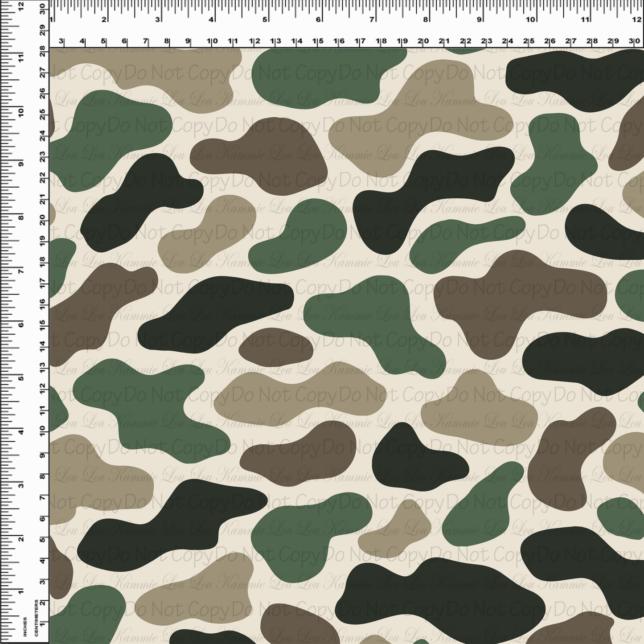
Task: Click the CENTIMETERS label at bottom left
Action: 37,619
